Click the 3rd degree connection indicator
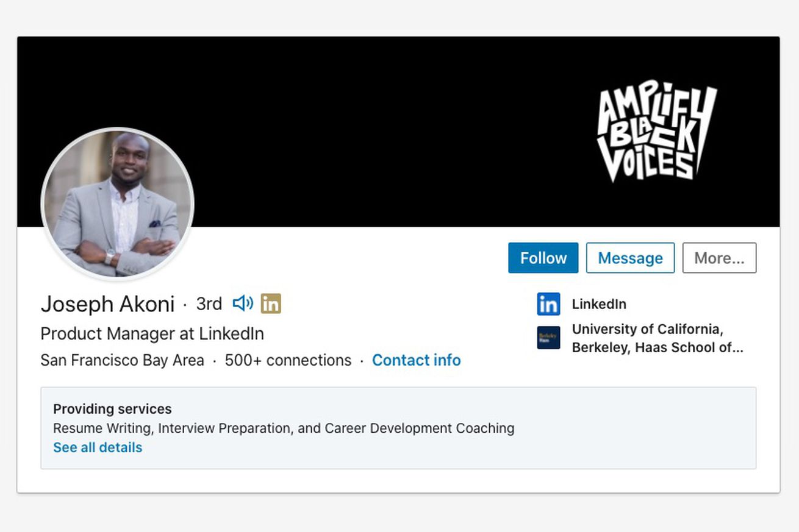This screenshot has height=532, width=799. coord(209,303)
